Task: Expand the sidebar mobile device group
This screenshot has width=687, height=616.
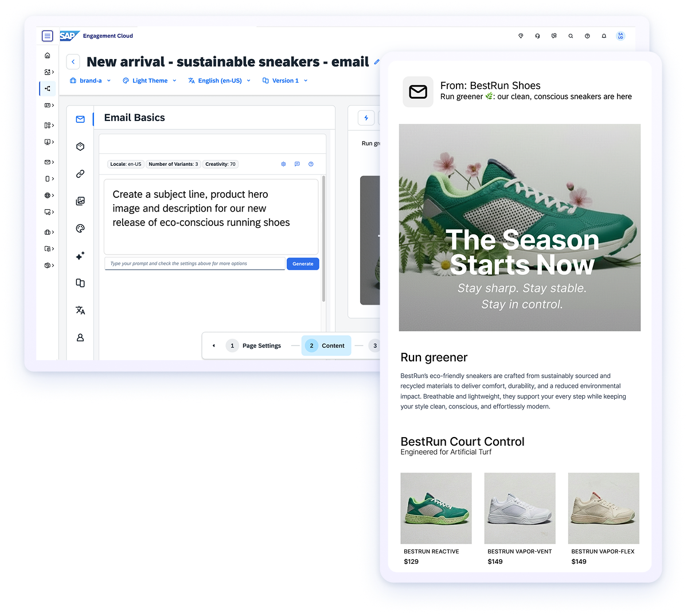Action: point(49,179)
